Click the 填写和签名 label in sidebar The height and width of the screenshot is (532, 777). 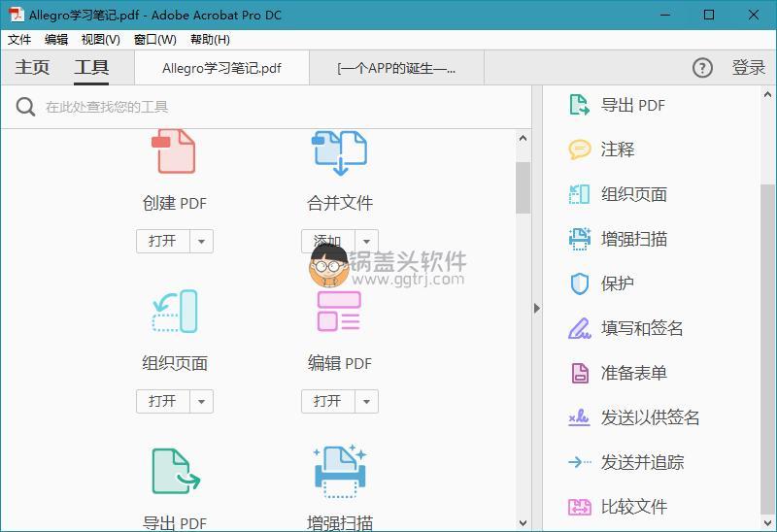click(x=642, y=328)
